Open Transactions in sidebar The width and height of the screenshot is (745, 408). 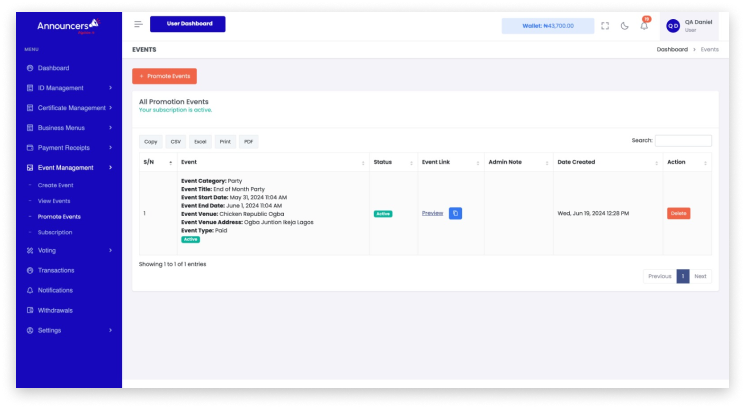pyautogui.click(x=56, y=270)
